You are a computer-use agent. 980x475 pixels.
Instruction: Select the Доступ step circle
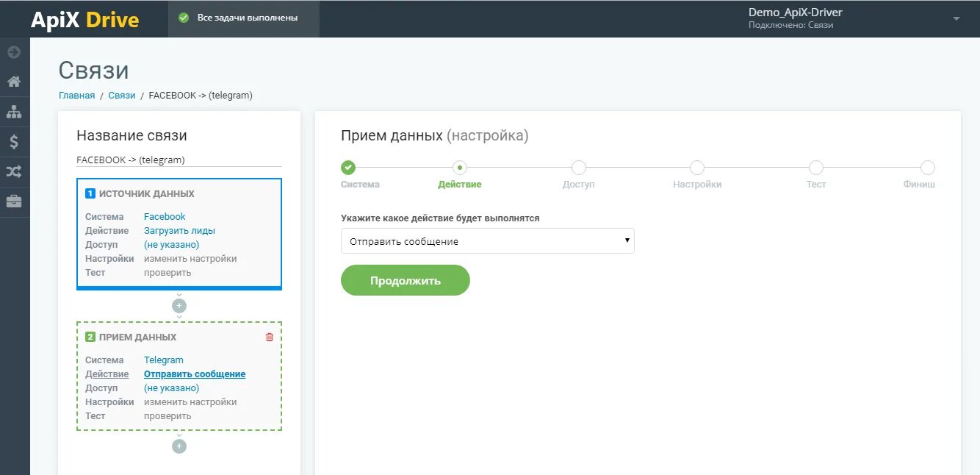[x=579, y=168]
